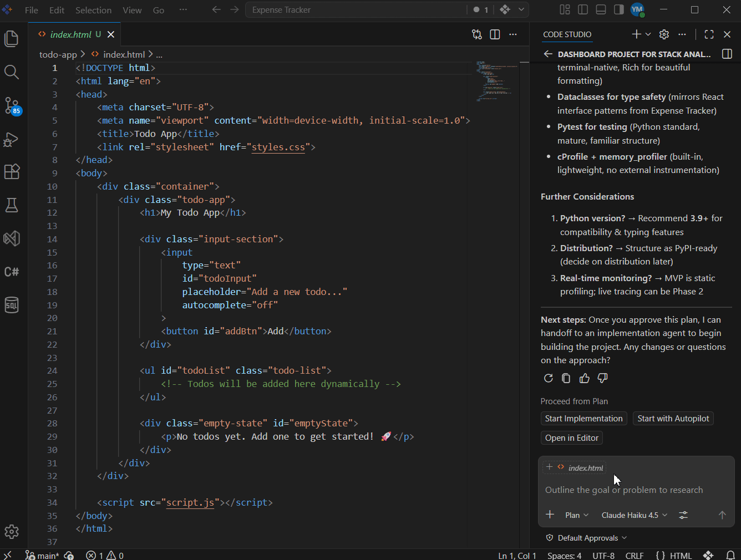This screenshot has height=560, width=741.
Task: Open the Testing flask view
Action: (12, 205)
